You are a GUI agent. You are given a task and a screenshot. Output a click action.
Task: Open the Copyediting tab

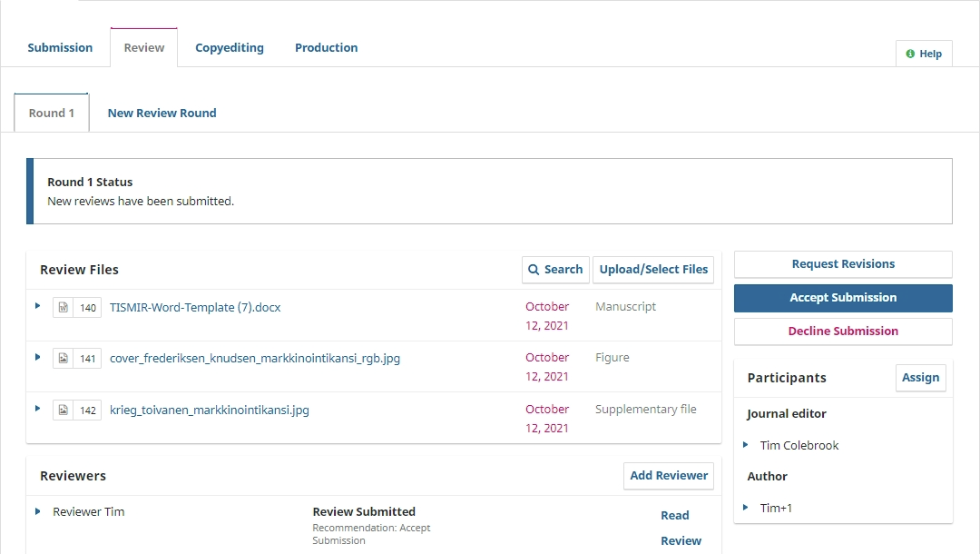[230, 47]
